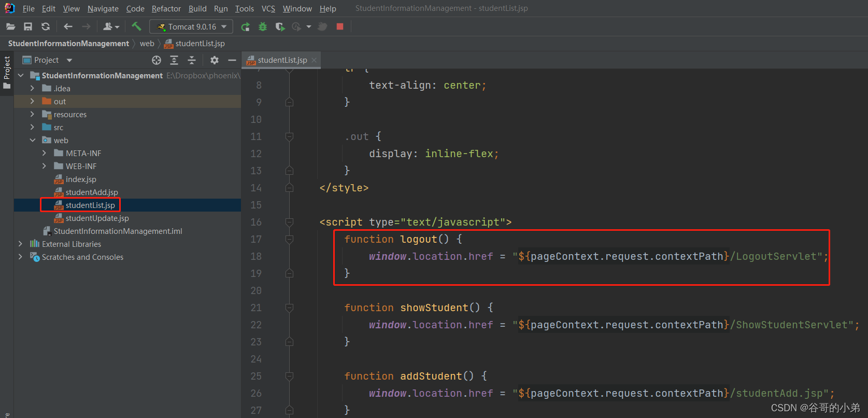The height and width of the screenshot is (418, 868).
Task: Click the red Stop button
Action: pyautogui.click(x=340, y=26)
